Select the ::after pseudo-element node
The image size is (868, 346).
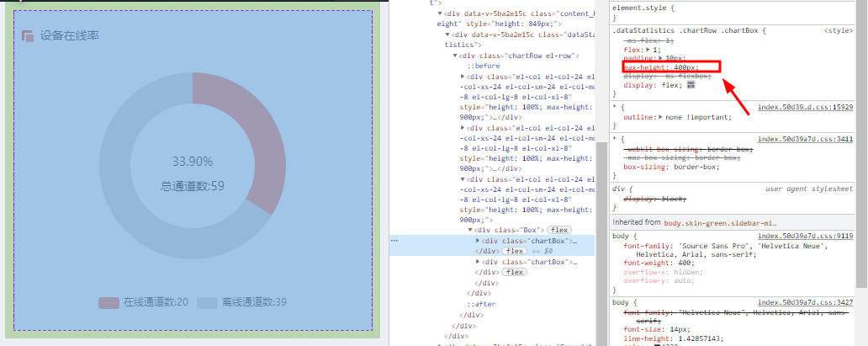pos(480,304)
